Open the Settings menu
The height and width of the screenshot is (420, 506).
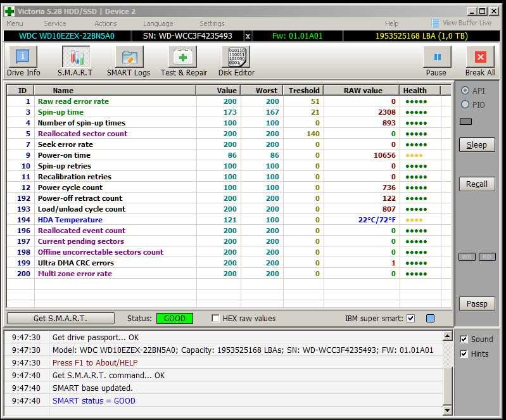pos(212,23)
